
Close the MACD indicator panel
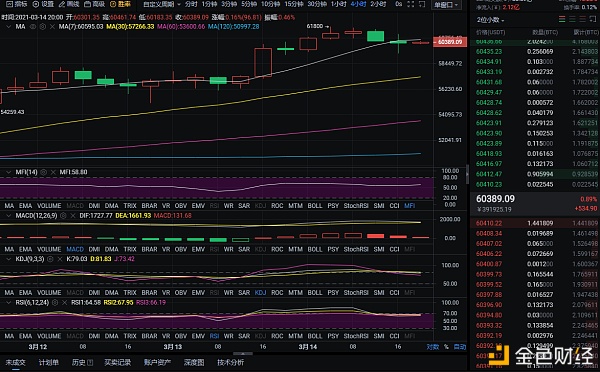(x=73, y=216)
